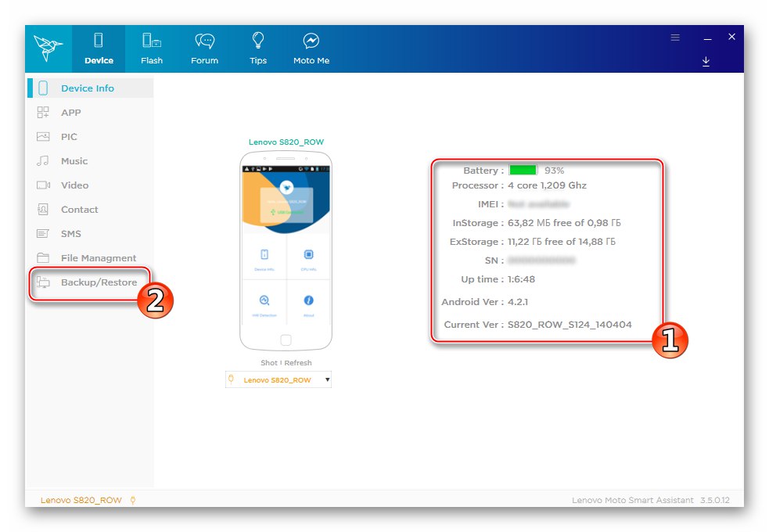Click the File Managment folder icon
Image resolution: width=769 pixels, height=532 pixels.
tap(45, 257)
